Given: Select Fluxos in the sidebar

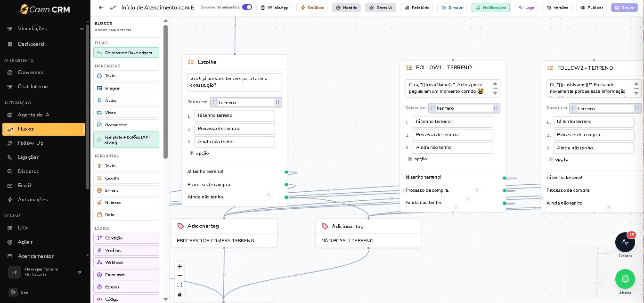Looking at the screenshot, I should (44, 129).
